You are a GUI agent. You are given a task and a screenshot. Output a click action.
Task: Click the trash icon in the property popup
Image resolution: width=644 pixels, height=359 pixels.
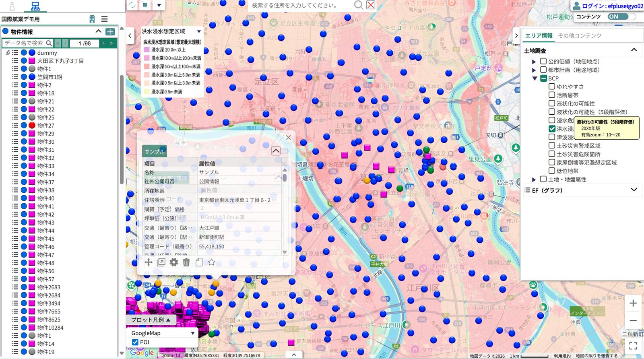pyautogui.click(x=186, y=262)
